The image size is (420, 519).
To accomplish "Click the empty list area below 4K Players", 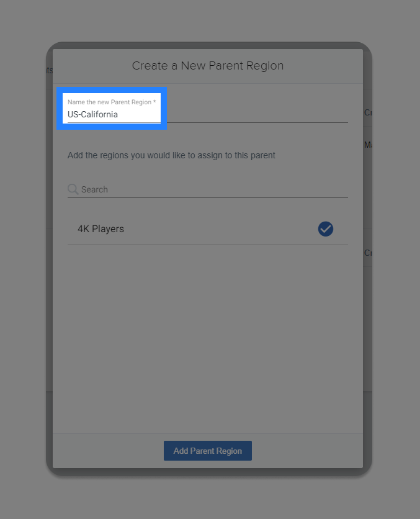I will (x=208, y=338).
